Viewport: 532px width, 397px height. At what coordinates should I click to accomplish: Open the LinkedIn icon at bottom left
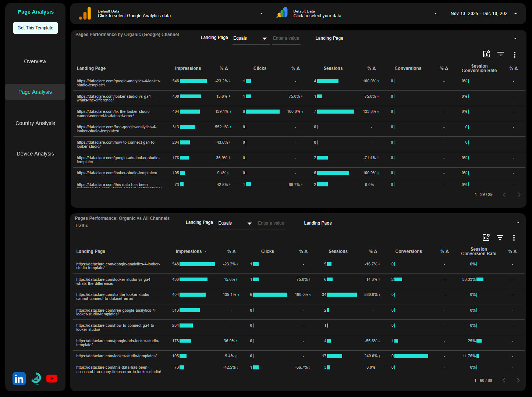click(19, 378)
